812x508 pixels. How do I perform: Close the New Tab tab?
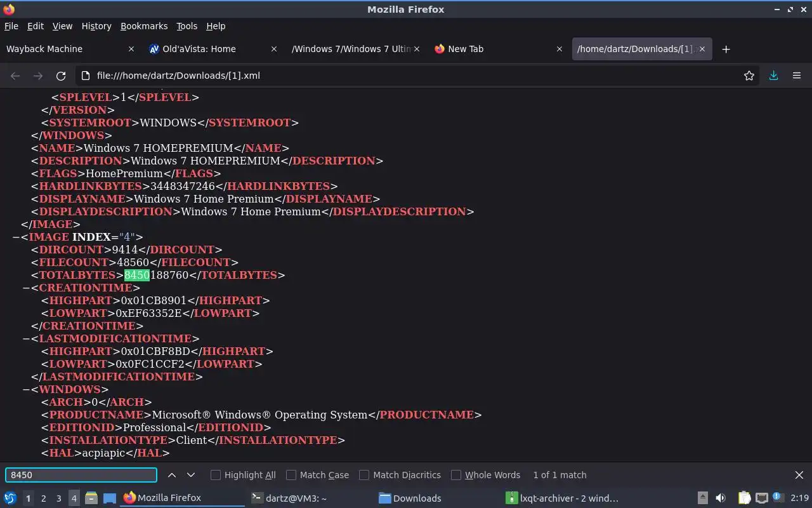pos(560,49)
